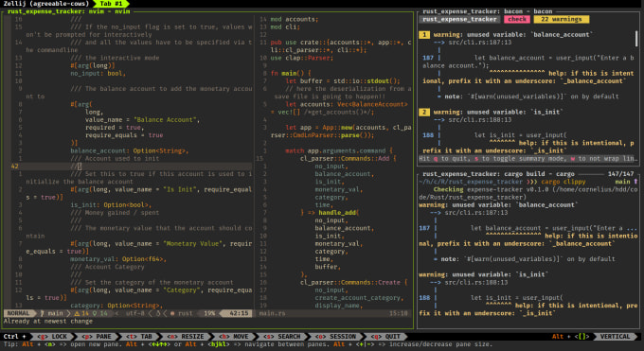Open src/cli.rs:187:13 link in bacon pane

tap(480, 43)
